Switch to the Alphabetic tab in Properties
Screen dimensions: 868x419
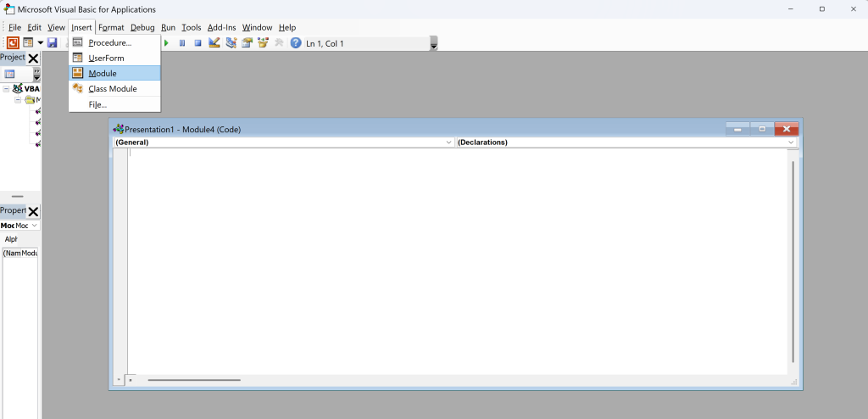point(10,239)
